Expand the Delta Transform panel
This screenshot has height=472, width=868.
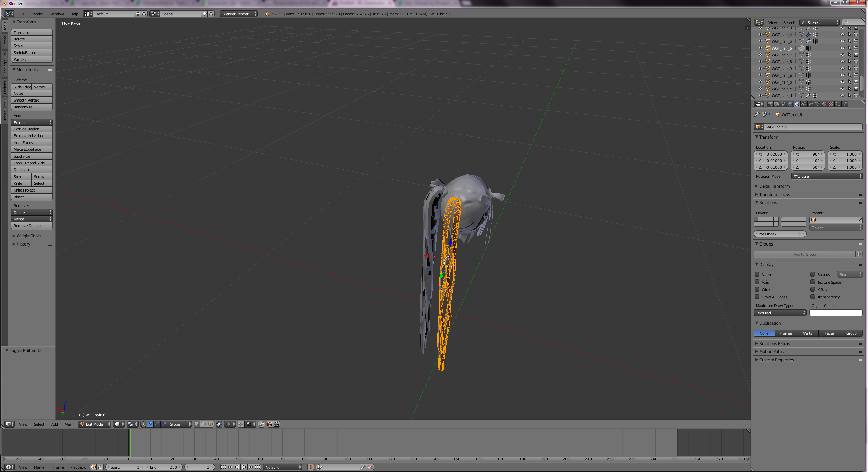[774, 186]
